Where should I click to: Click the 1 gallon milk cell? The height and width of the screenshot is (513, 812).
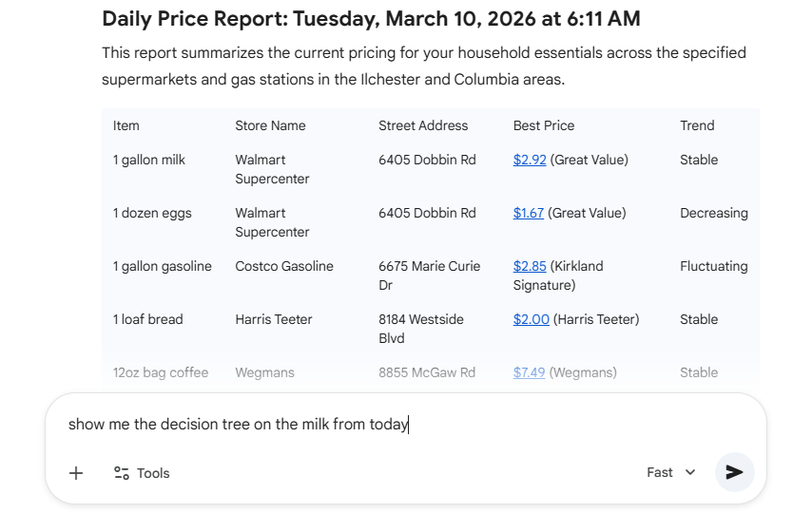point(149,160)
